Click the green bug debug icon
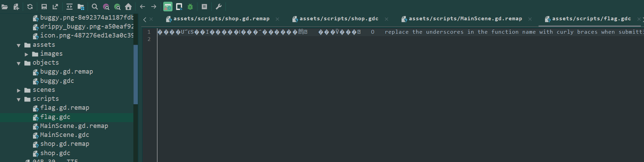This screenshot has width=644, height=162. pyautogui.click(x=190, y=7)
